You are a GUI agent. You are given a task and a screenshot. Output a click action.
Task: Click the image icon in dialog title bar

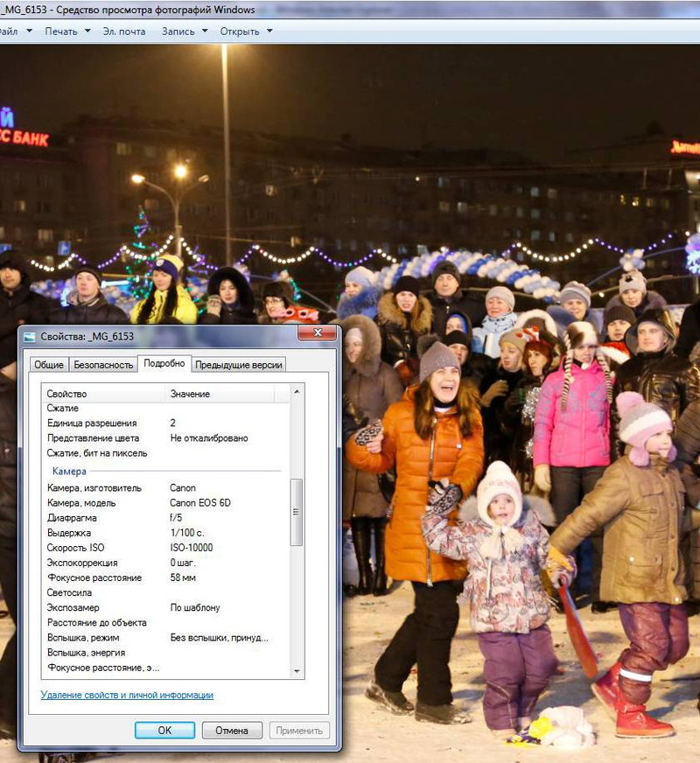pos(30,337)
